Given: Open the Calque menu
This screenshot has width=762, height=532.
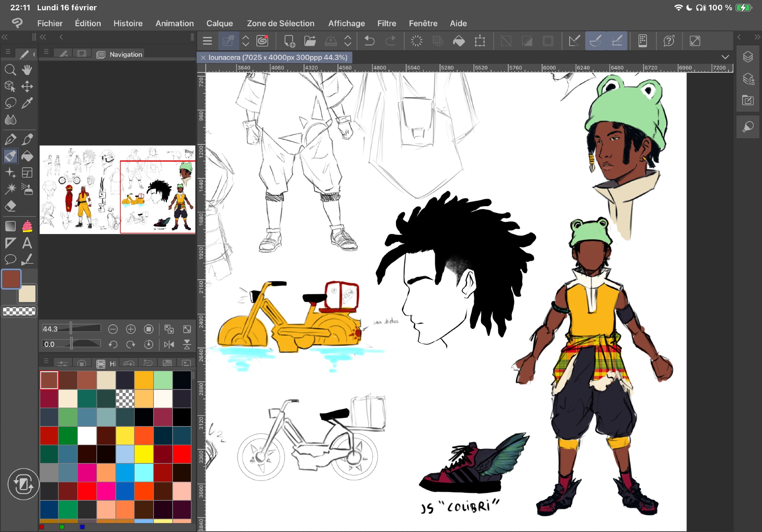Looking at the screenshot, I should 219,23.
